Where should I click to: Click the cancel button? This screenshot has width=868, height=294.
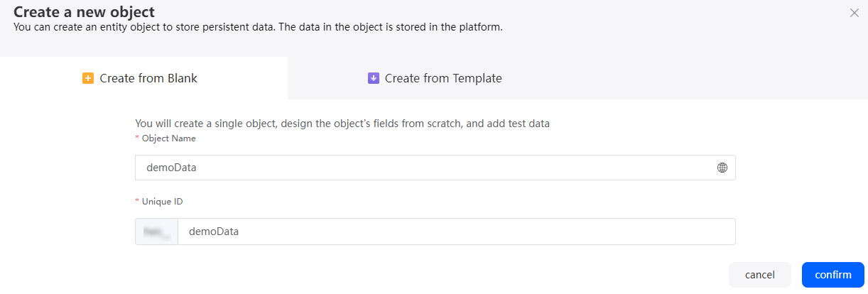click(x=760, y=275)
